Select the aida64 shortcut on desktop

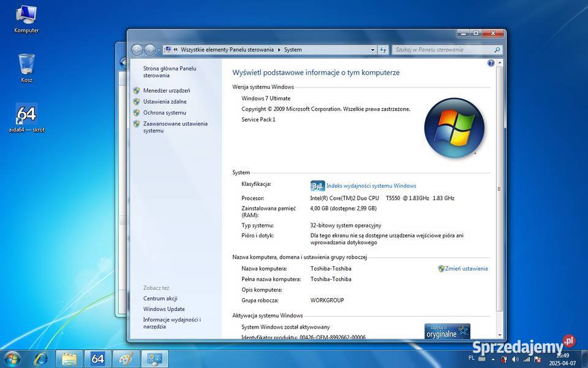(x=26, y=118)
